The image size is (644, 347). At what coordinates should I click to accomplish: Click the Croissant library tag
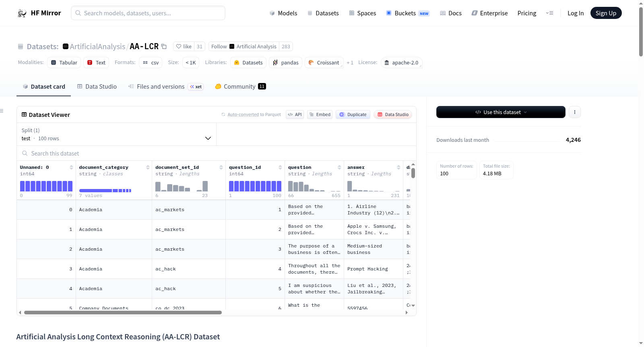tap(324, 62)
